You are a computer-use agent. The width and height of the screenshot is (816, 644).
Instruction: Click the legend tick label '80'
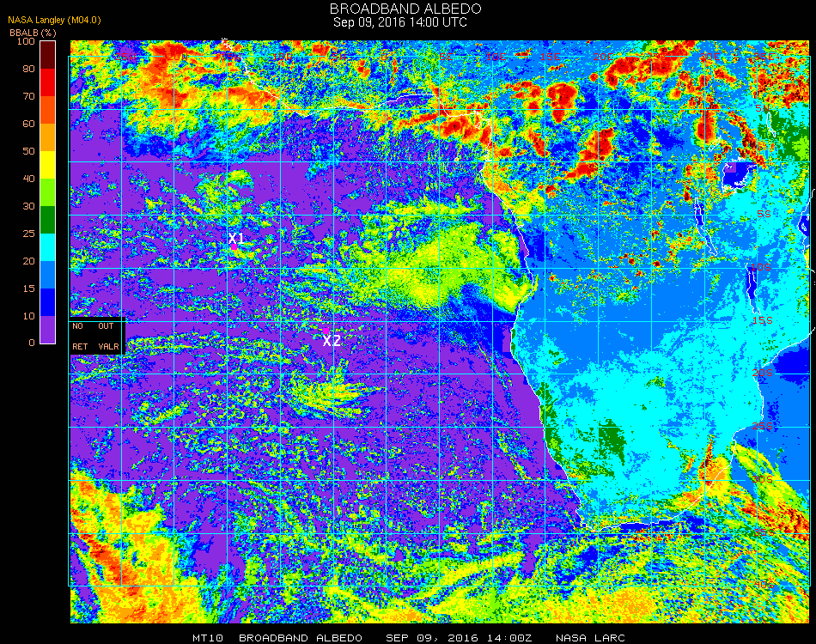click(x=28, y=69)
